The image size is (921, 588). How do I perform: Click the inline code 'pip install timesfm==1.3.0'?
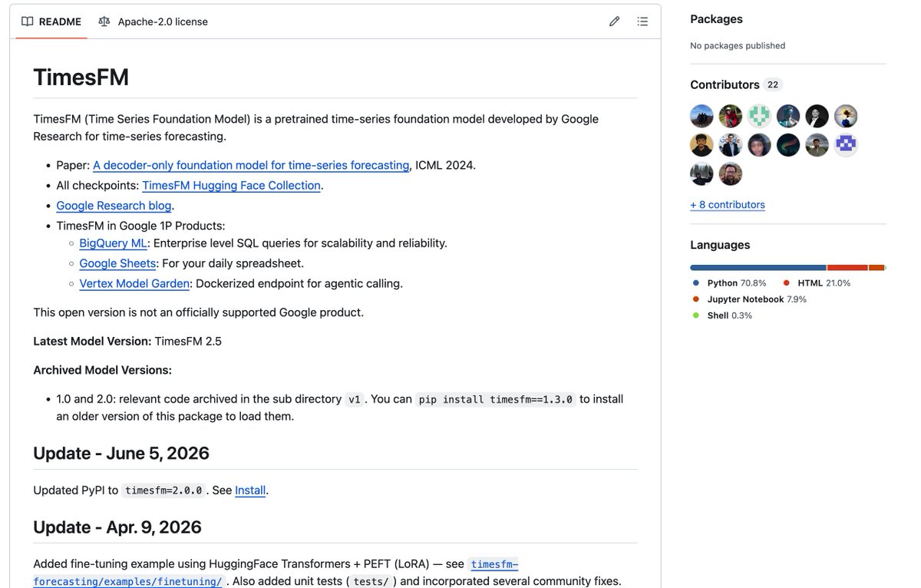click(x=496, y=400)
